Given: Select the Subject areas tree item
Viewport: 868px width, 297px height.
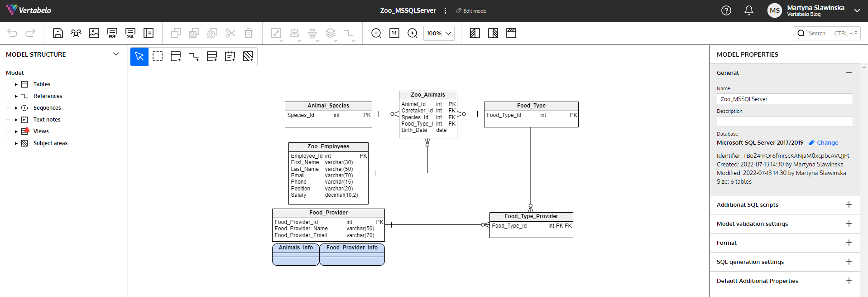Looking at the screenshot, I should [50, 143].
